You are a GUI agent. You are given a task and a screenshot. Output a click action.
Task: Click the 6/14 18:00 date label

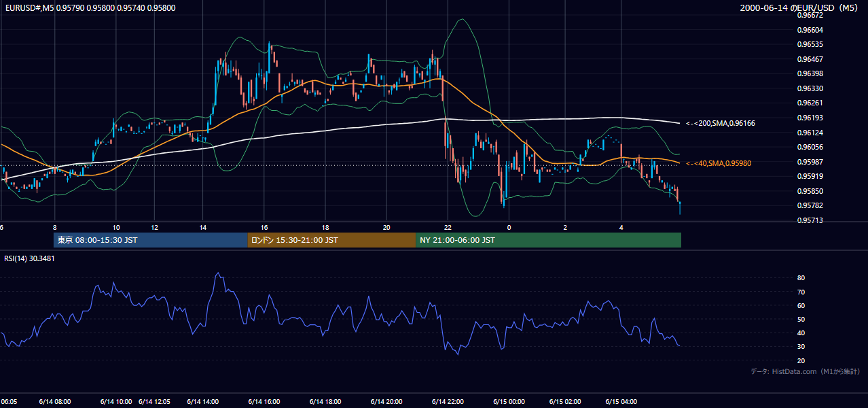(x=325, y=401)
